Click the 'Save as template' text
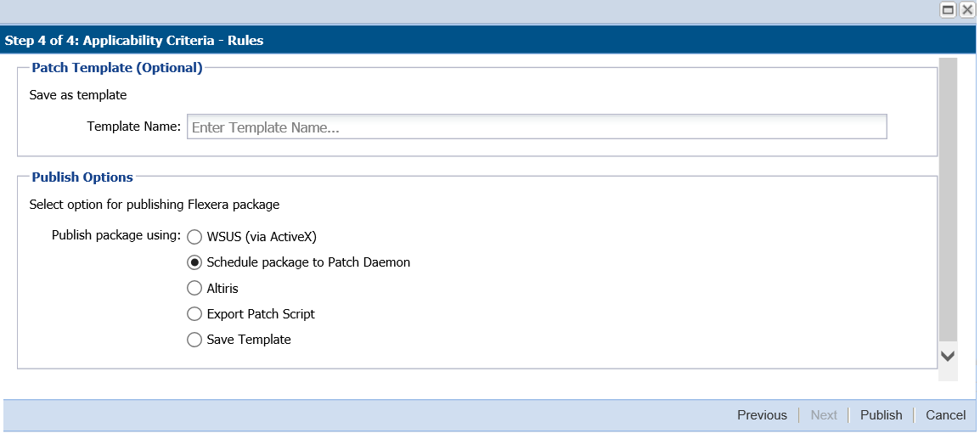This screenshot has height=439, width=980. point(78,95)
